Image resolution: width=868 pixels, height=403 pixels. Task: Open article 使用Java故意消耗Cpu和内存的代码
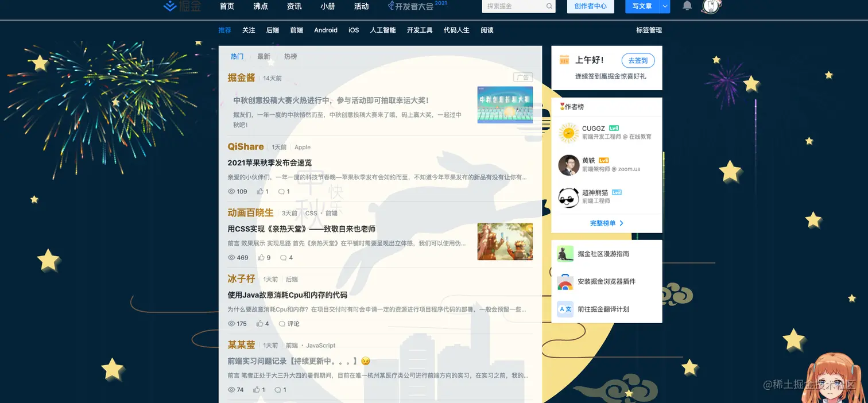[288, 295]
